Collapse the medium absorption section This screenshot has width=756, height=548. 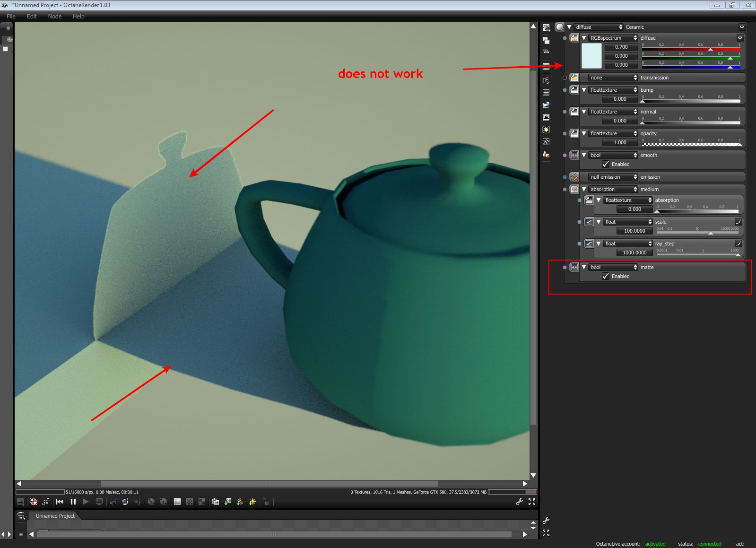584,189
